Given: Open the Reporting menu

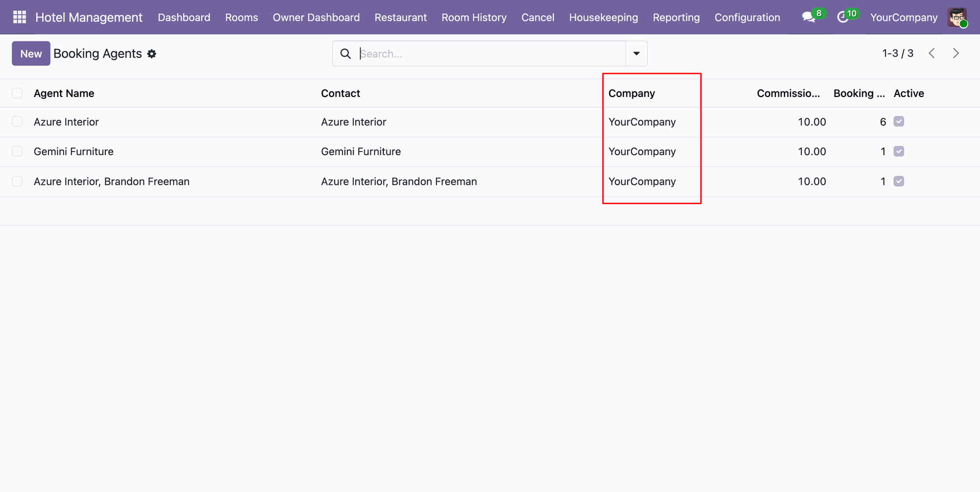Looking at the screenshot, I should tap(676, 17).
